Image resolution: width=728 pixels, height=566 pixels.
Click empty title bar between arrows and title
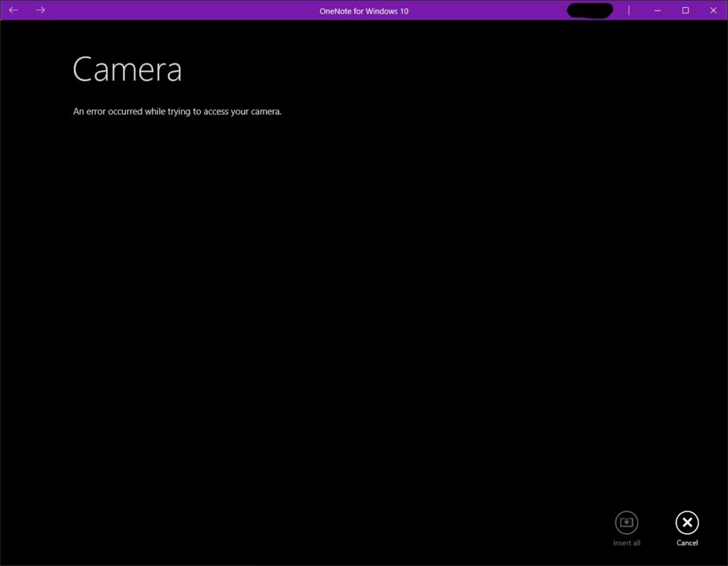coord(178,10)
